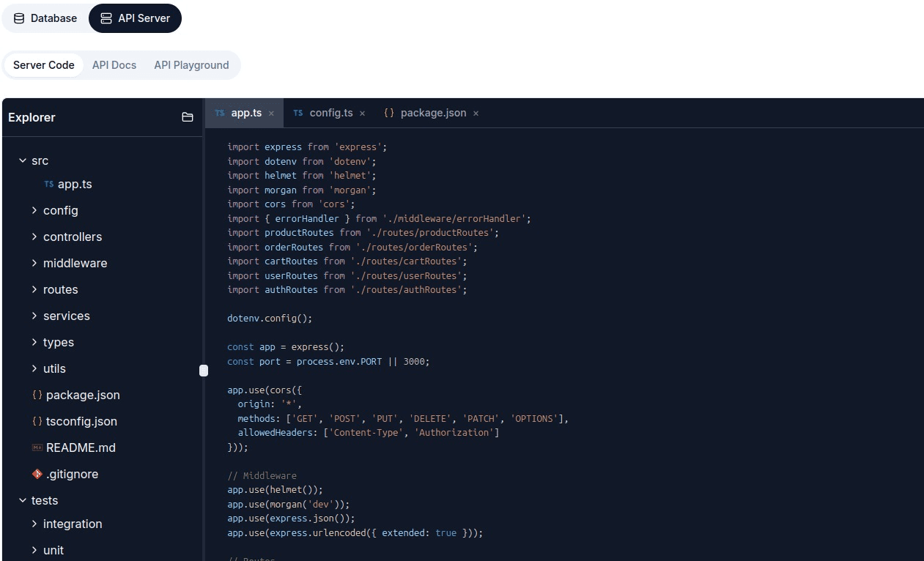Expand the controllers folder chevron
The image size is (924, 561).
[x=34, y=237]
